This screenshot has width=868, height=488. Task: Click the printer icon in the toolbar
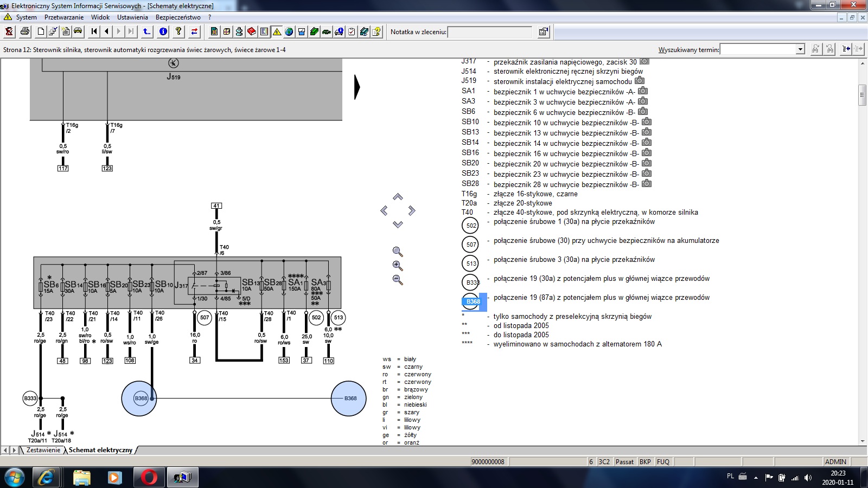click(x=25, y=31)
